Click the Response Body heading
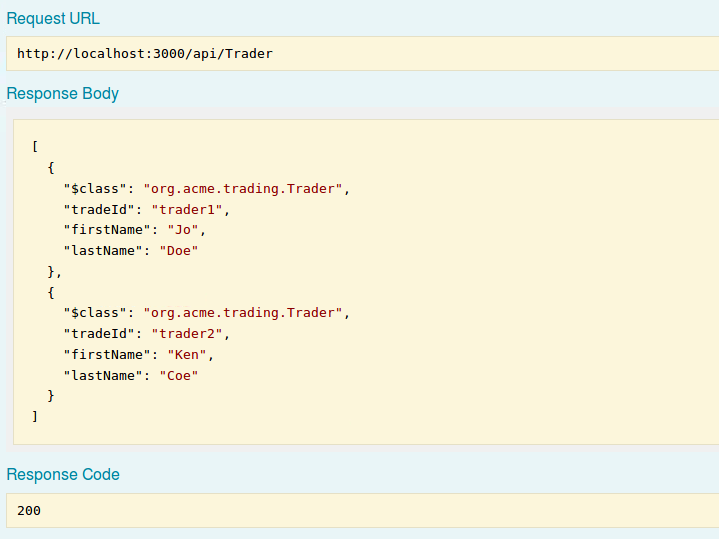This screenshot has width=719, height=539. click(x=62, y=94)
